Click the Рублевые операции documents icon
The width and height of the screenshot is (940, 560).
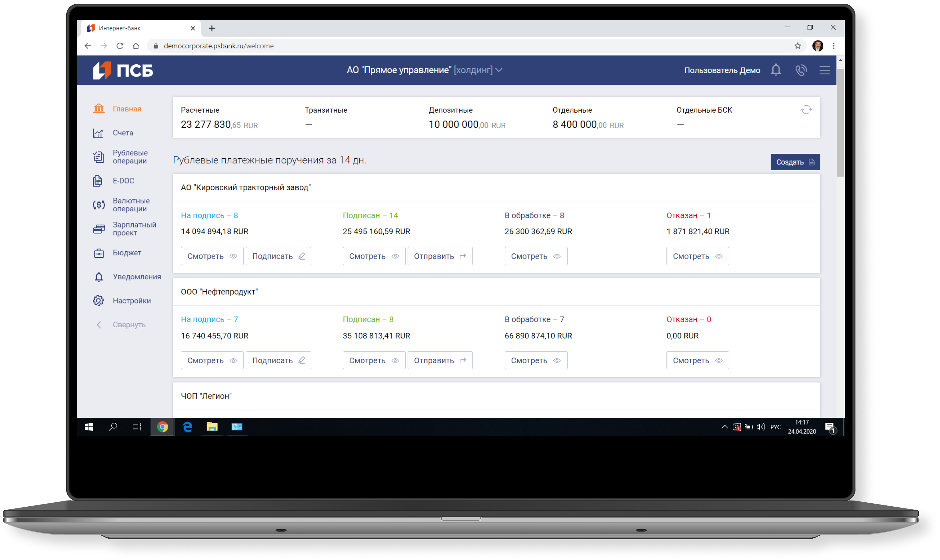99,157
